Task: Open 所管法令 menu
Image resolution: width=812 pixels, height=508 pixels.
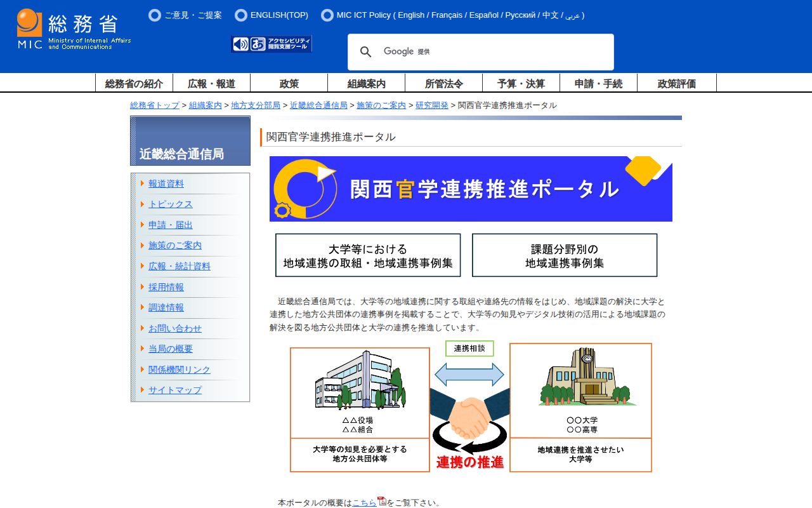Action: coord(443,83)
